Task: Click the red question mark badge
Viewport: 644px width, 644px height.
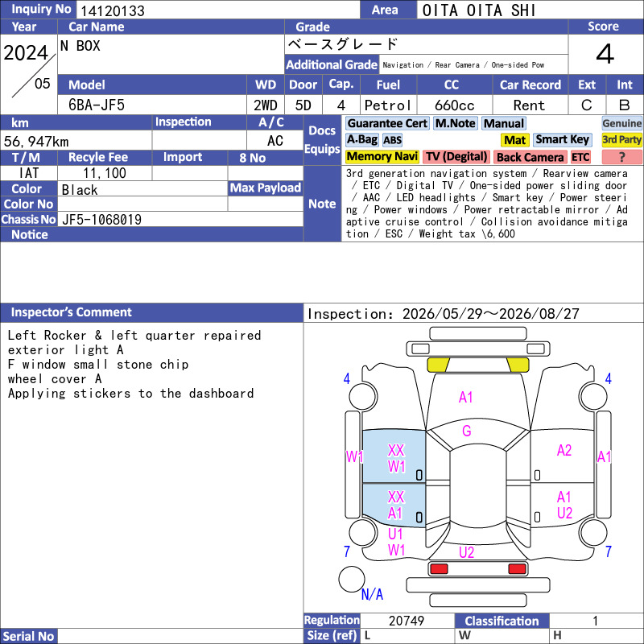Action: (621, 157)
